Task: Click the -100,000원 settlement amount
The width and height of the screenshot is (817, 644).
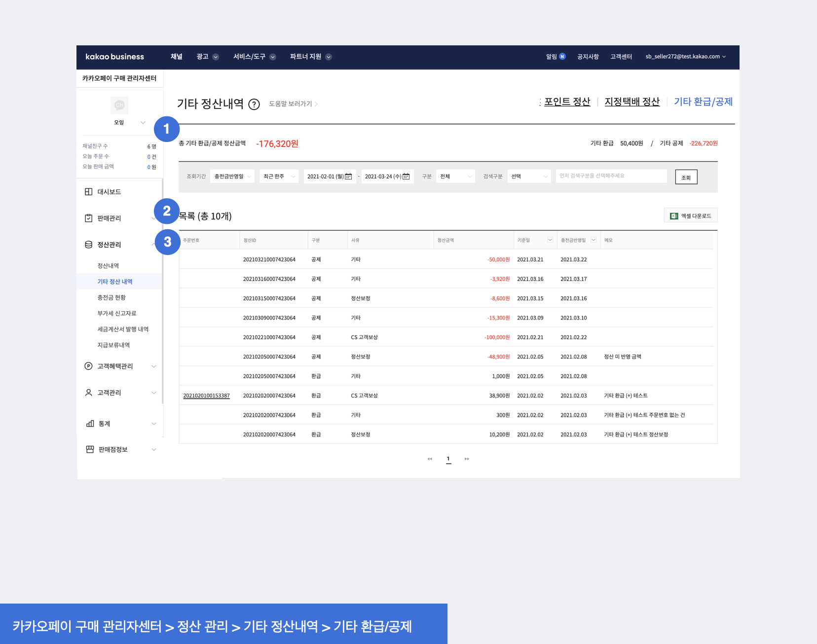Action: point(497,337)
